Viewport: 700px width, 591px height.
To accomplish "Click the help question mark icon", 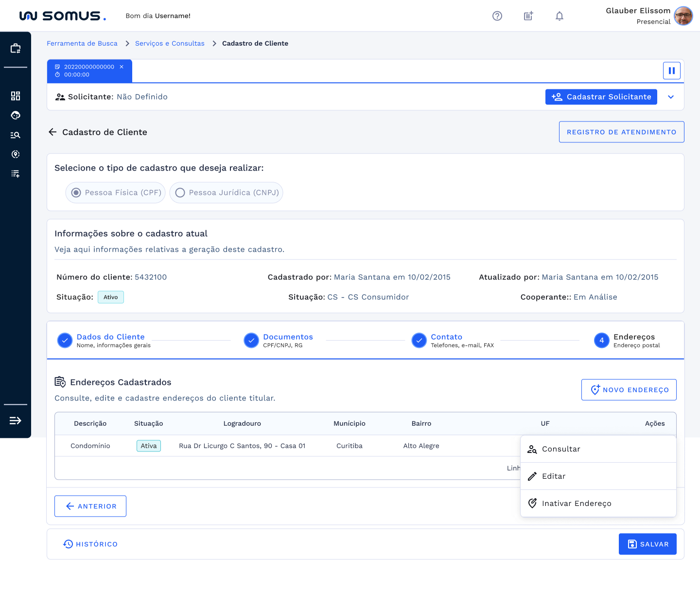I will [x=497, y=16].
